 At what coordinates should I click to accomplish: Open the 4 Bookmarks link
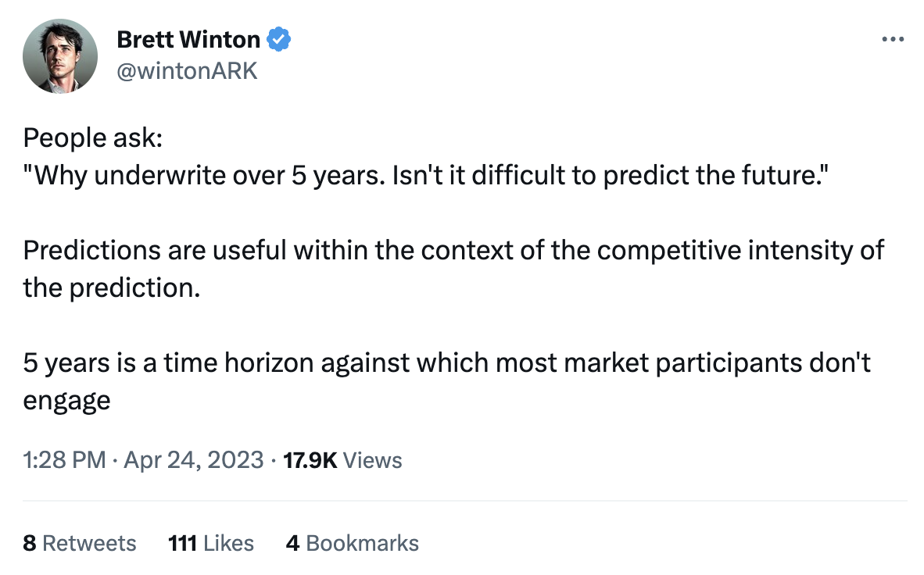pyautogui.click(x=353, y=543)
